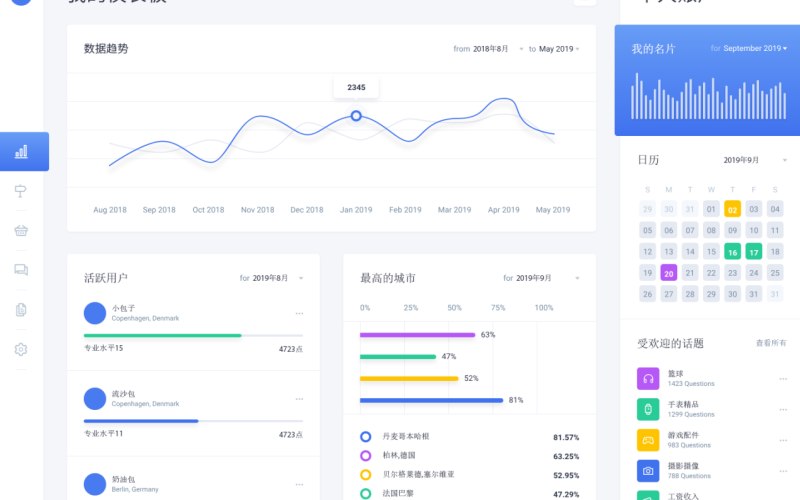Screen dimensions: 800x500
Task: Select calendar day 20 highlighted in purple
Action: tap(668, 273)
